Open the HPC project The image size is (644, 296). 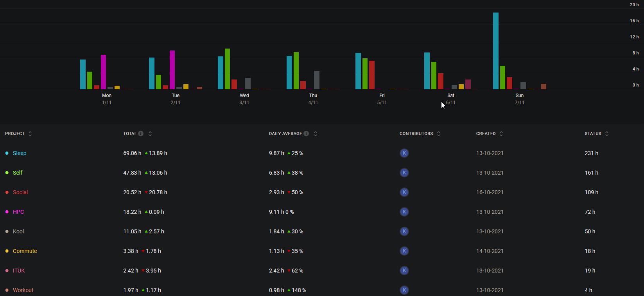18,212
